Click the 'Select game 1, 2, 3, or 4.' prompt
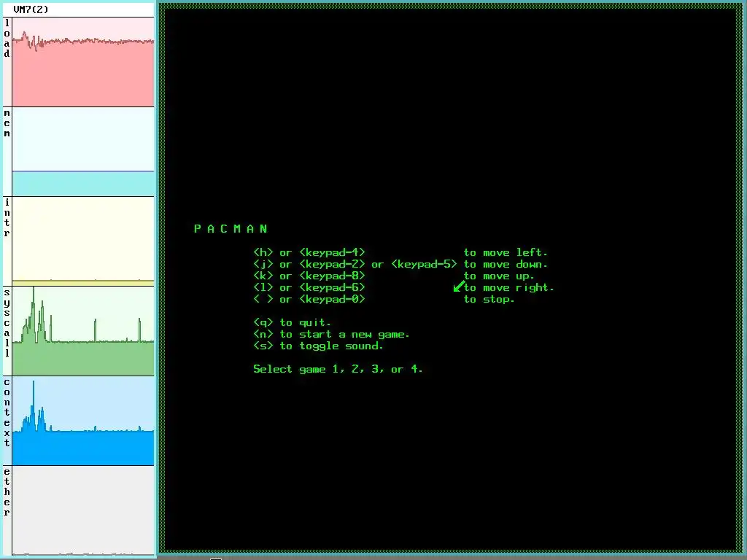The height and width of the screenshot is (560, 747). (x=338, y=369)
